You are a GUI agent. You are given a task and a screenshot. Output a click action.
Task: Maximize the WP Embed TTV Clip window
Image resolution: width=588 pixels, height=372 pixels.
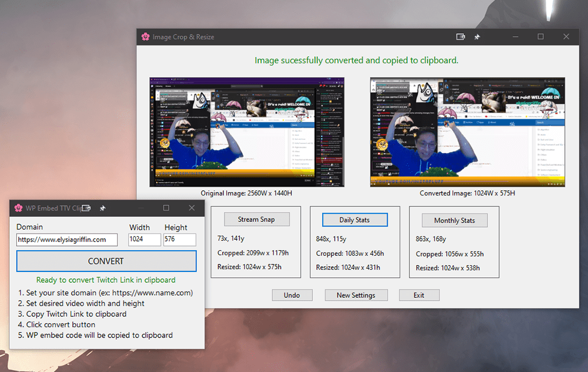coord(166,208)
